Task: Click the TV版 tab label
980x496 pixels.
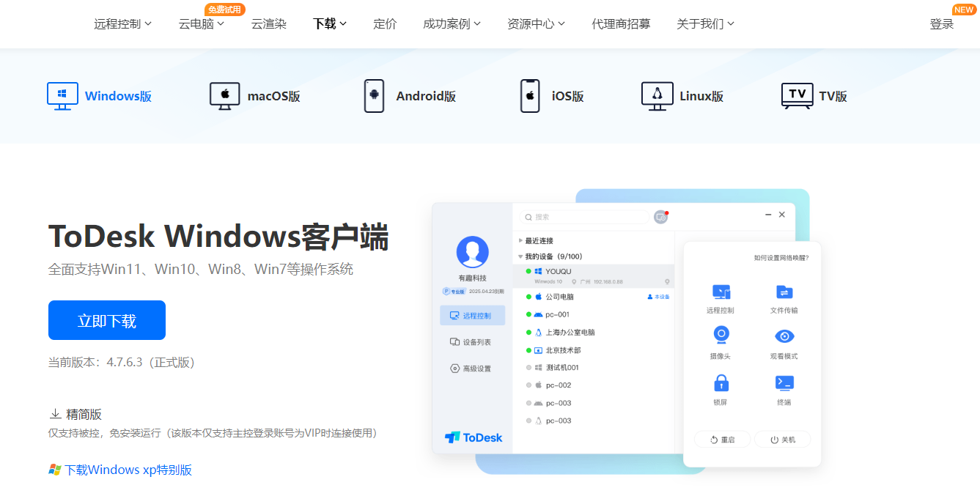Action: click(833, 96)
